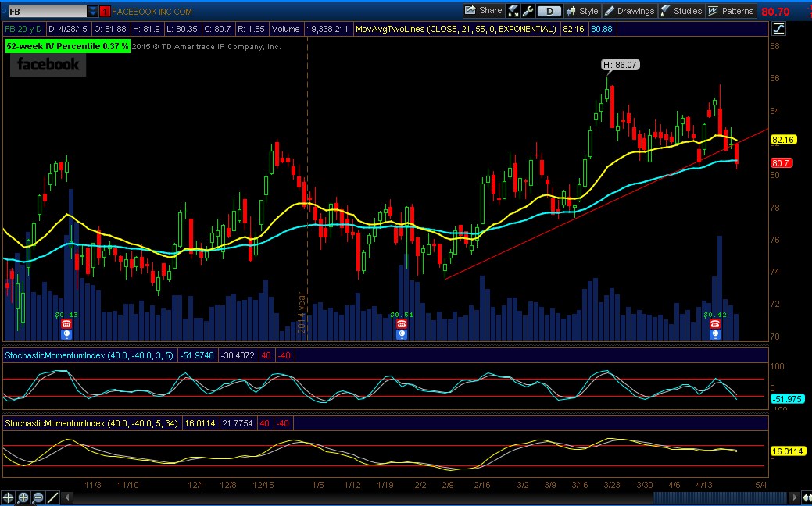
Task: Click the bulb icon under $0.42 earnings
Action: (715, 334)
